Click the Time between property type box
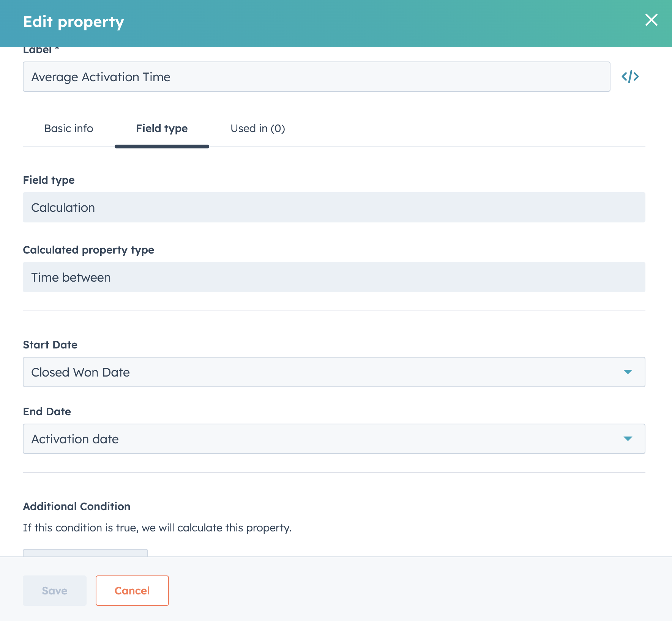672x621 pixels. point(334,277)
